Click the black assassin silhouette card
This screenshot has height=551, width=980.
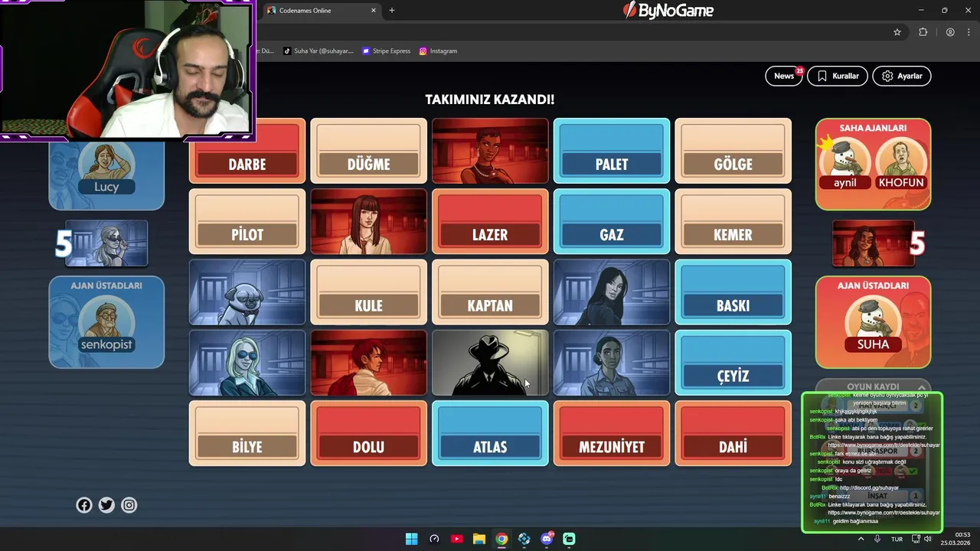click(490, 363)
